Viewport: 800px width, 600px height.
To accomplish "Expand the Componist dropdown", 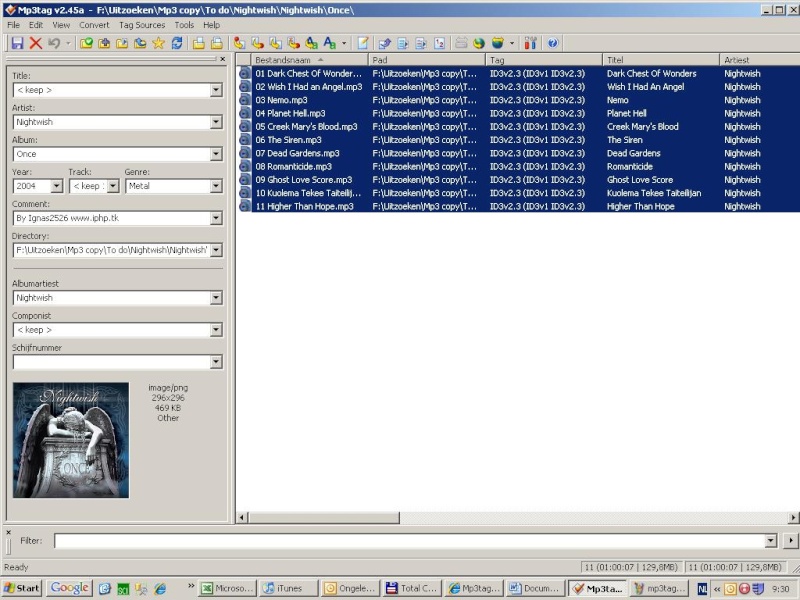I will (x=216, y=330).
